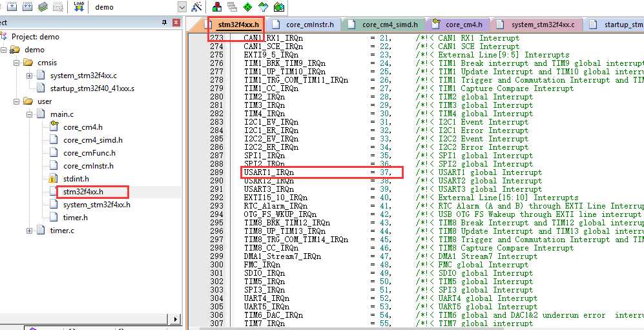Click the greyed Stop build icon

[58, 6]
